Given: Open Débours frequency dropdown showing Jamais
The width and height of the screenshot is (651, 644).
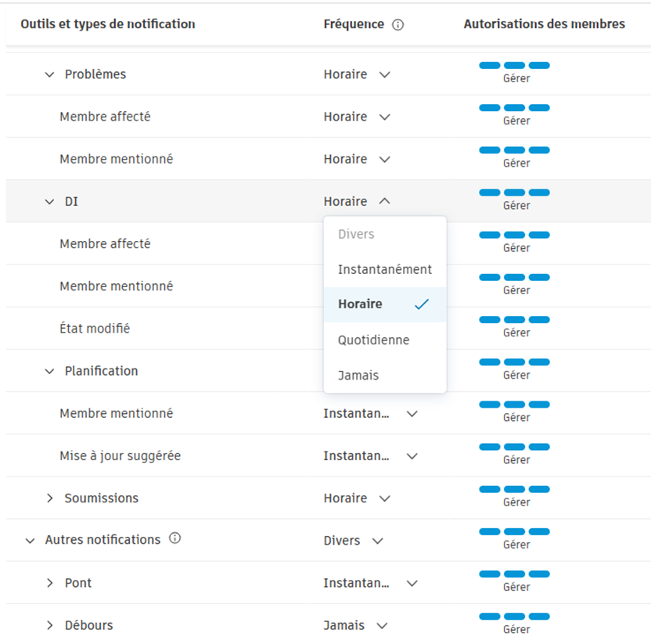Looking at the screenshot, I should 355,625.
